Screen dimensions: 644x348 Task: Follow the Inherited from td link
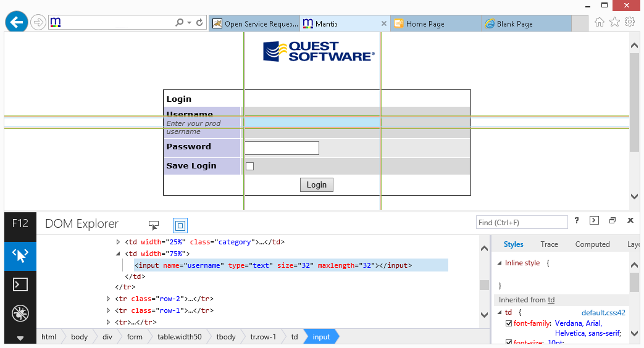click(x=551, y=300)
